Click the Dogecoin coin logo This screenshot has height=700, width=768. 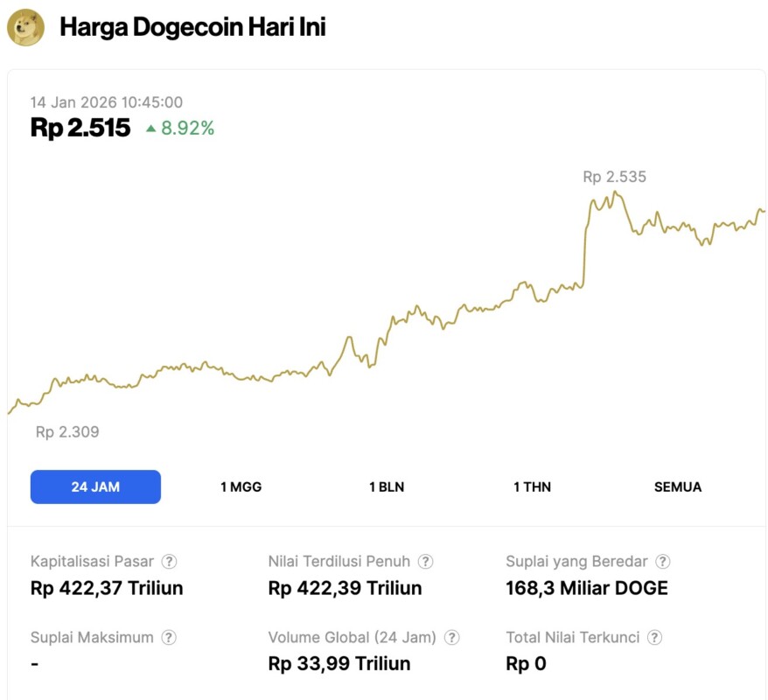click(x=25, y=27)
